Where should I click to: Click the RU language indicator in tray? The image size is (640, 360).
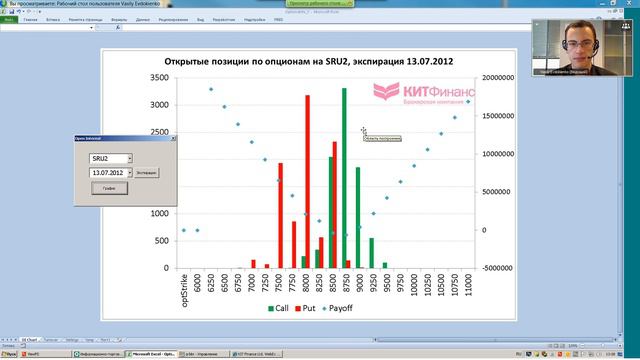519,354
